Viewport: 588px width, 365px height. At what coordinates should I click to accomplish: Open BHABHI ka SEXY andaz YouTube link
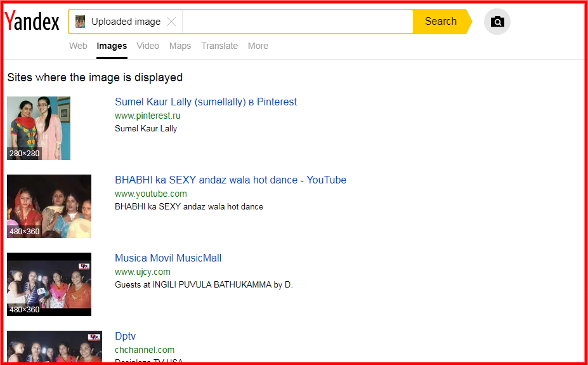231,180
